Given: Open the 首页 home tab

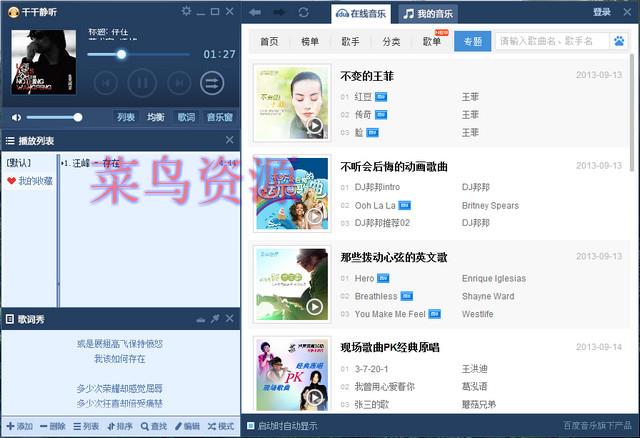Looking at the screenshot, I should 269,41.
